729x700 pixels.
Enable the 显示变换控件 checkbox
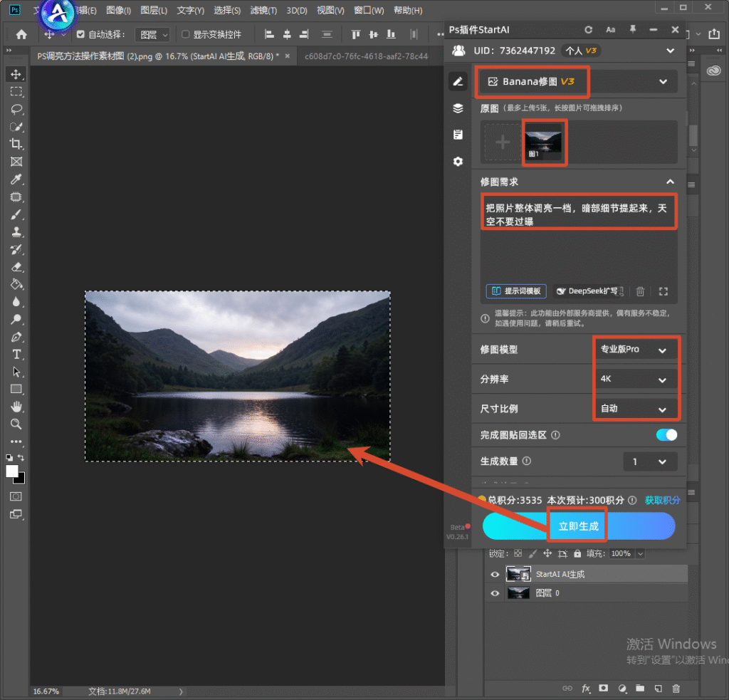(186, 34)
